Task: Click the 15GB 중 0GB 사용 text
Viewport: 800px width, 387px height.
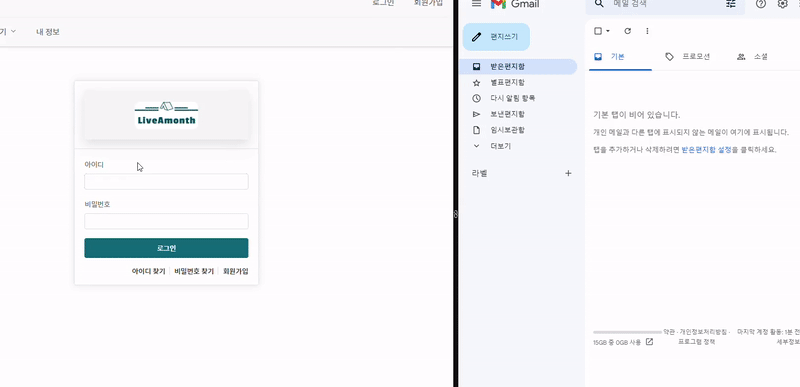Action: [x=617, y=342]
